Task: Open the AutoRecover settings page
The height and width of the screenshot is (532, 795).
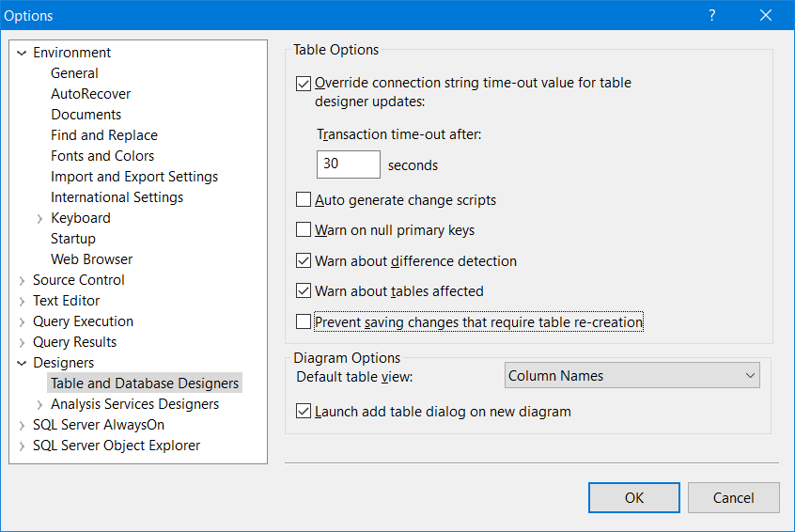Action: [x=90, y=94]
